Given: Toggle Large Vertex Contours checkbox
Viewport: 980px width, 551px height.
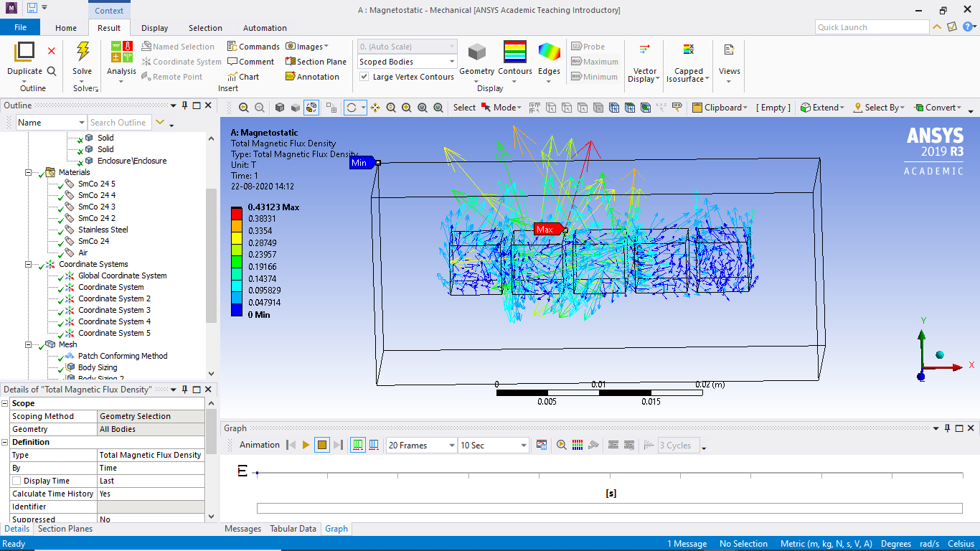Looking at the screenshot, I should coord(364,77).
